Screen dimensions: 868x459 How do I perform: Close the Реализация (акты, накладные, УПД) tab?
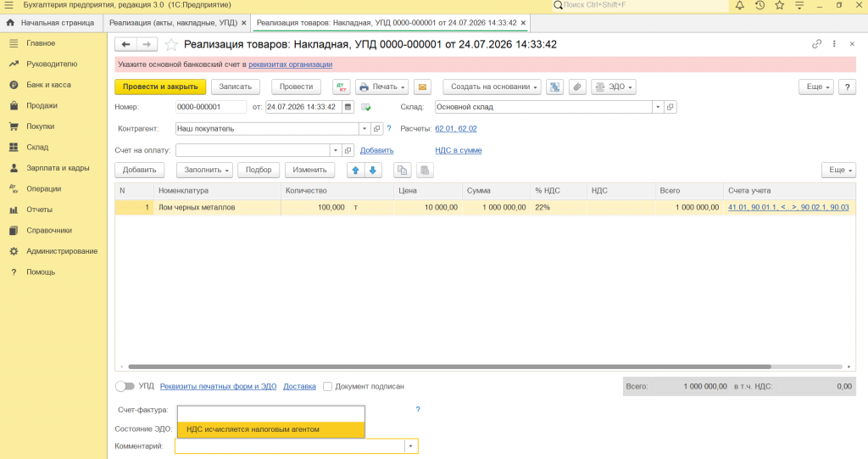coord(243,23)
